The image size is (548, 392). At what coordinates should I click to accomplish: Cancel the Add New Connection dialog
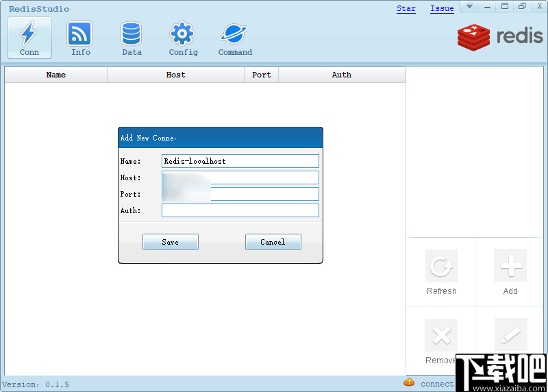(x=273, y=242)
